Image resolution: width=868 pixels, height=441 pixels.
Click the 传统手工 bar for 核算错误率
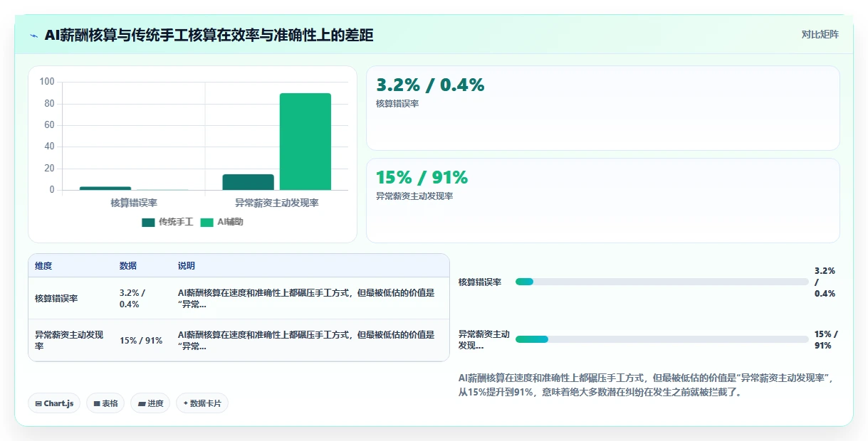pos(105,188)
